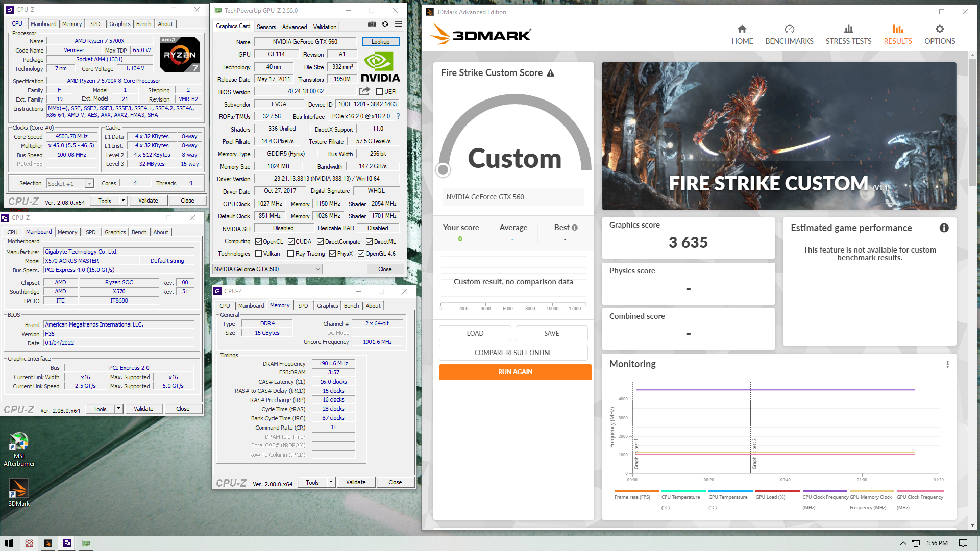Refresh GPU-Z data

[385, 24]
